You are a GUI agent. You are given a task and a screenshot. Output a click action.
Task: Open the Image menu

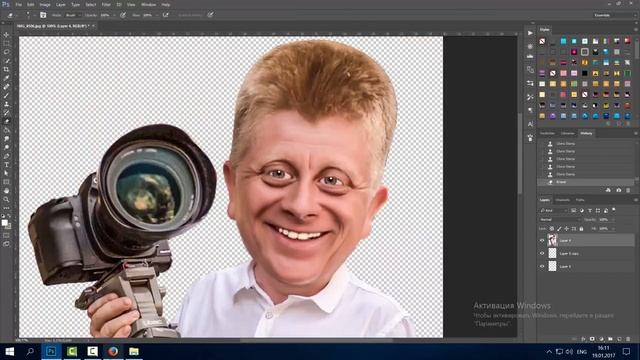45,4
